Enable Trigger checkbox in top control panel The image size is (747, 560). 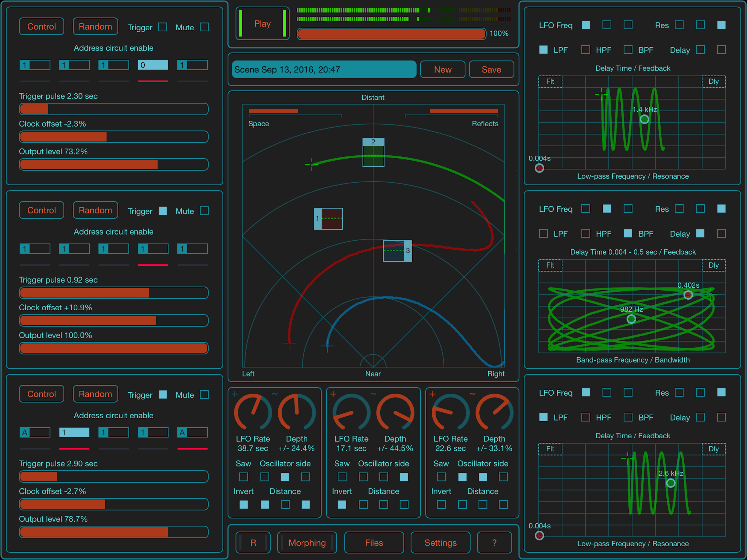coord(163,27)
